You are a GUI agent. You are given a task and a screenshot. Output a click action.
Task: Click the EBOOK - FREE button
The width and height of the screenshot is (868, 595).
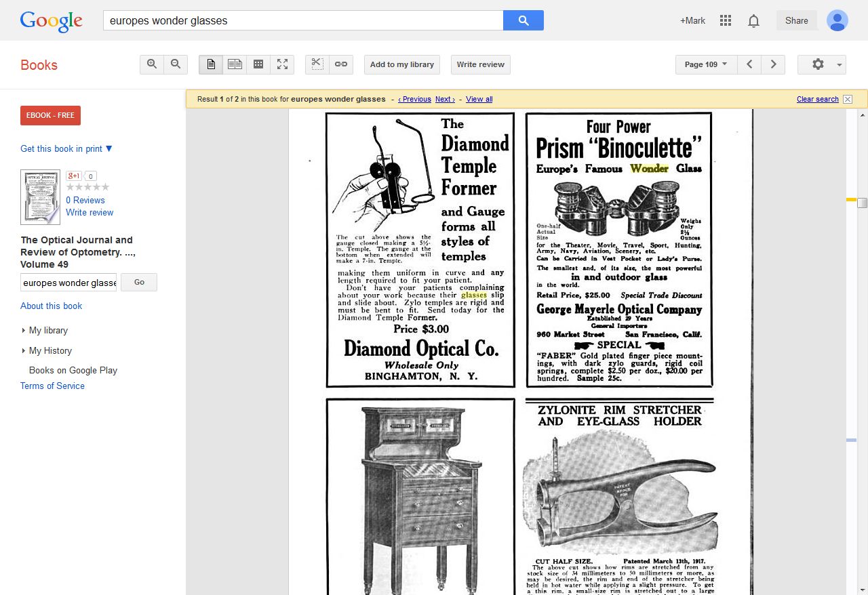coord(50,115)
